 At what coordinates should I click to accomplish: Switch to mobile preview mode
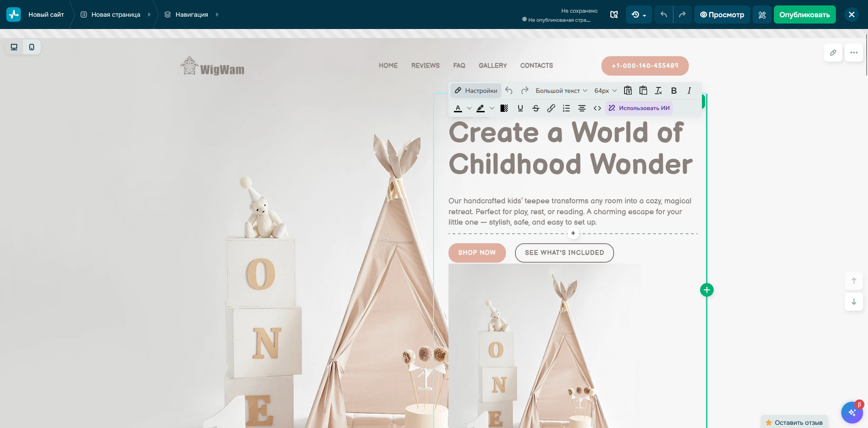click(x=31, y=47)
